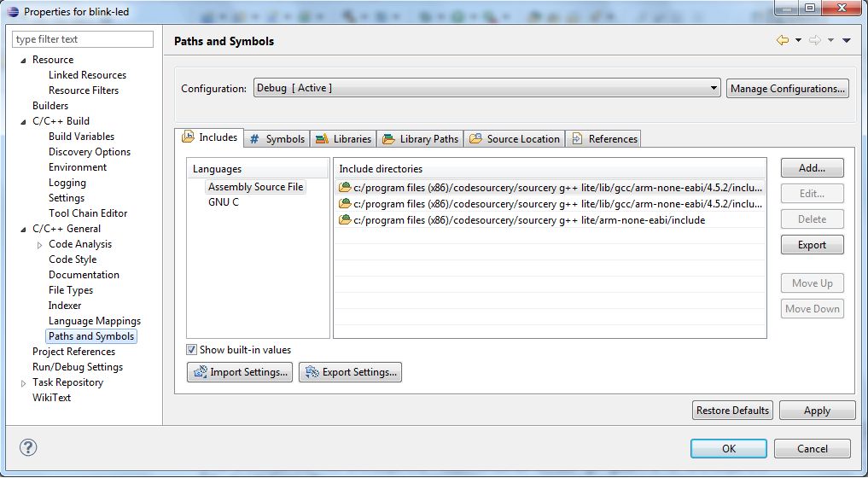Expand the Code Analysis node

pyautogui.click(x=39, y=245)
